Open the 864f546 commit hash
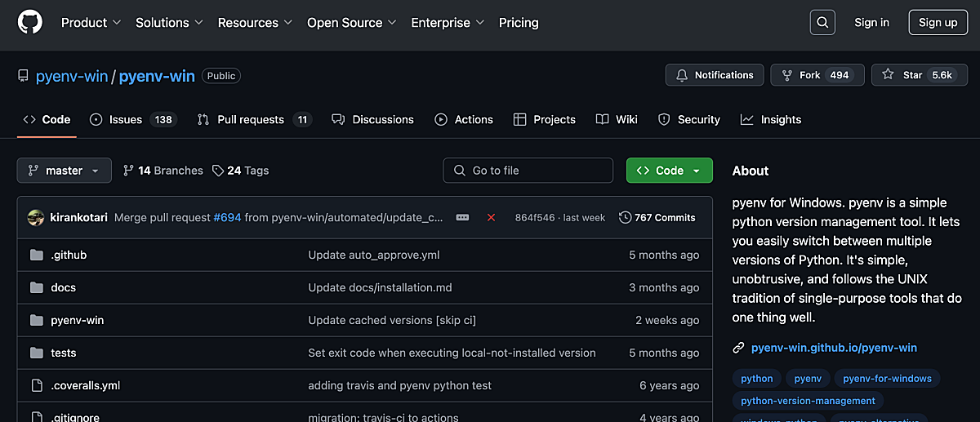This screenshot has width=980, height=422. (535, 218)
